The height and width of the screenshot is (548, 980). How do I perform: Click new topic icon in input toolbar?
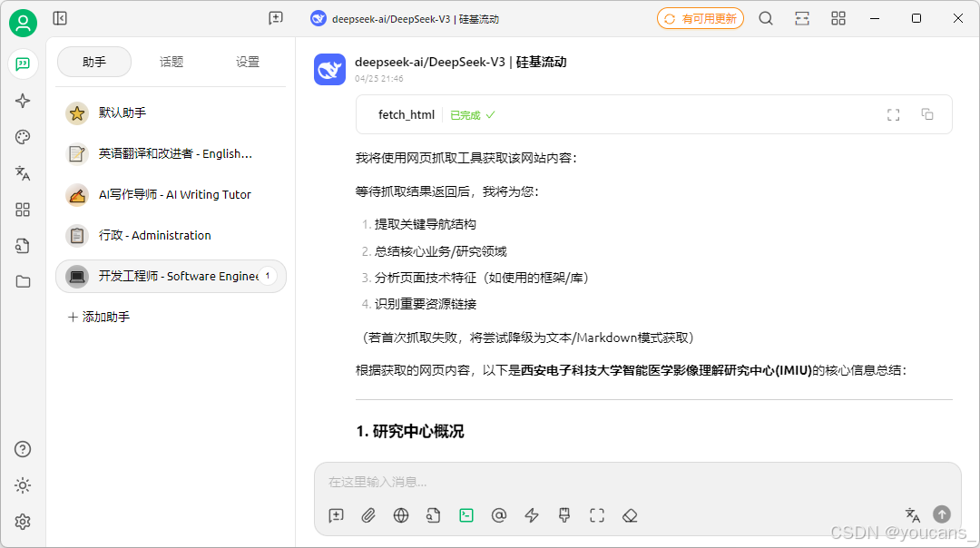(337, 515)
